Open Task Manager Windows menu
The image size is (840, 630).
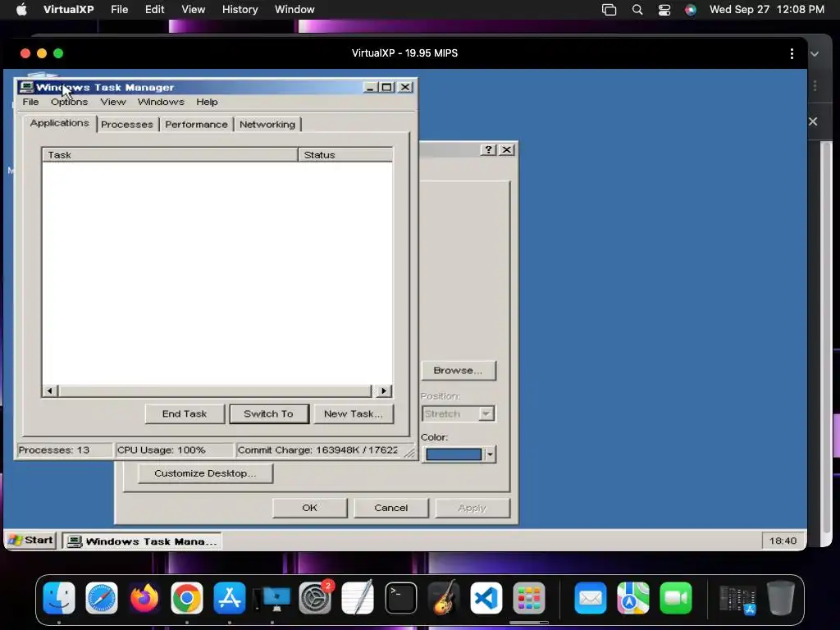pos(161,102)
